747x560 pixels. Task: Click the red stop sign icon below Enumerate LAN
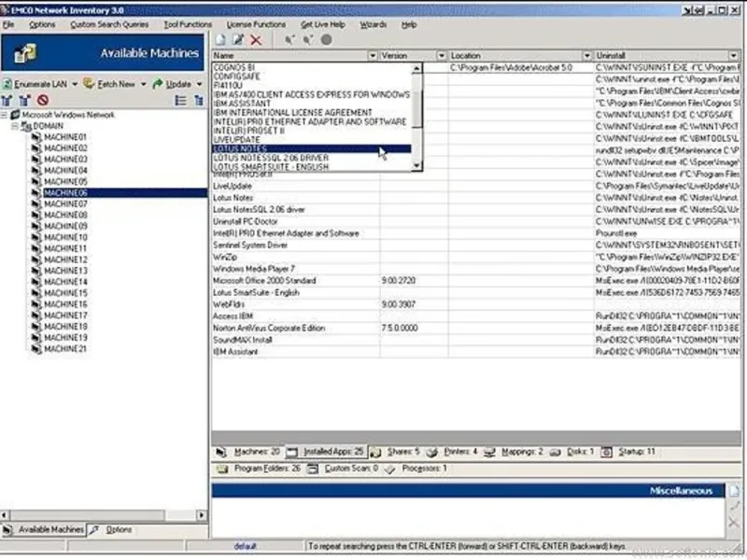43,100
